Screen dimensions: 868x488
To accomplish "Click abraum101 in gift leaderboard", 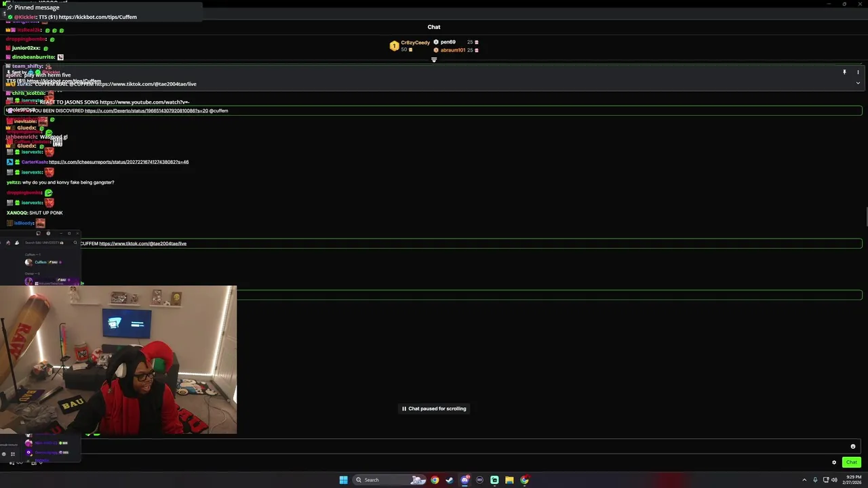I will [x=452, y=50].
